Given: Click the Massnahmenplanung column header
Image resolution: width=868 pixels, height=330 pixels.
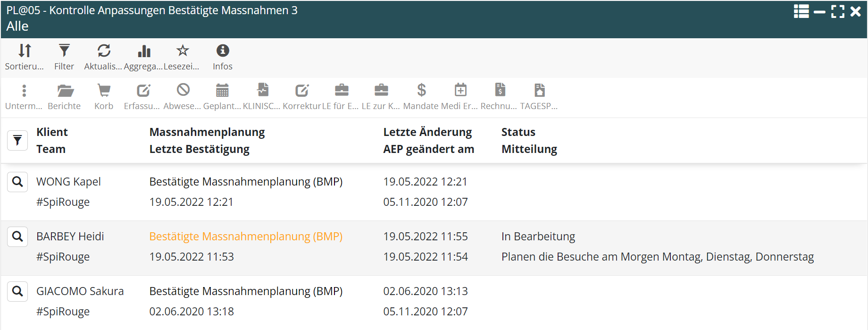Looking at the screenshot, I should 207,132.
